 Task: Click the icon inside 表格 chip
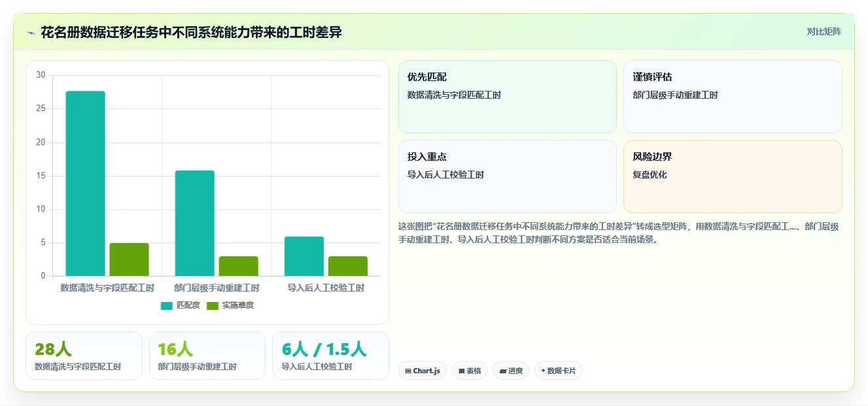(462, 371)
